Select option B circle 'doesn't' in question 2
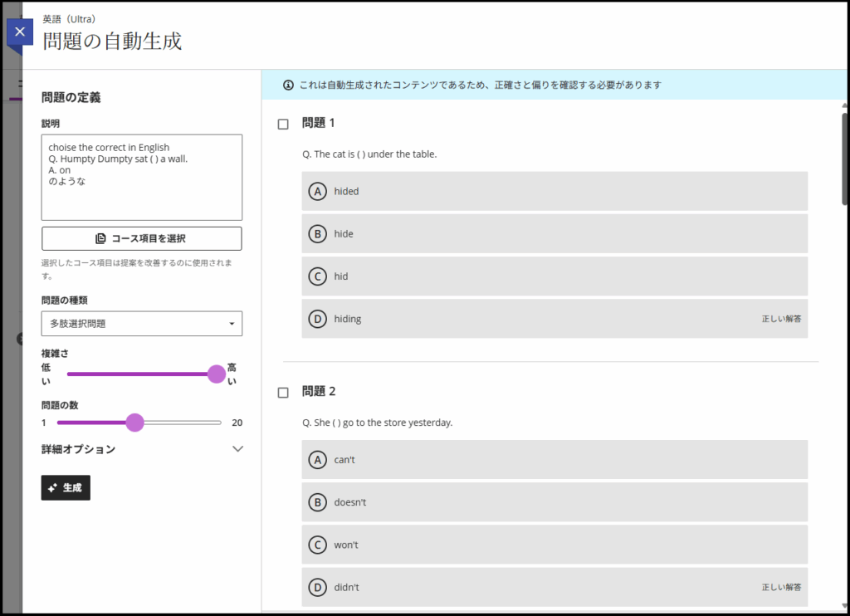 point(317,502)
